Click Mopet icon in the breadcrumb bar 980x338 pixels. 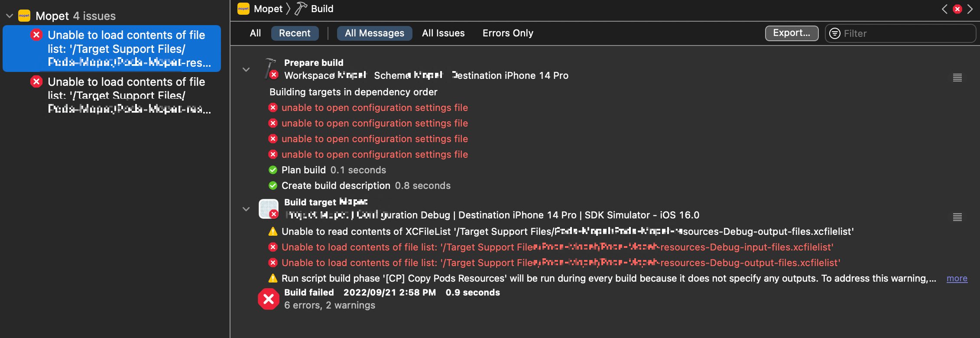coord(243,9)
